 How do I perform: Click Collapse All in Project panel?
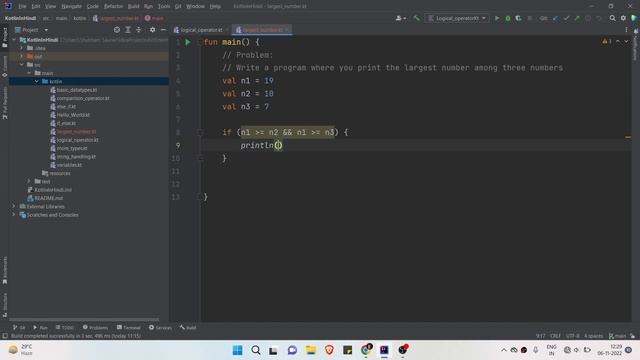coord(138,30)
